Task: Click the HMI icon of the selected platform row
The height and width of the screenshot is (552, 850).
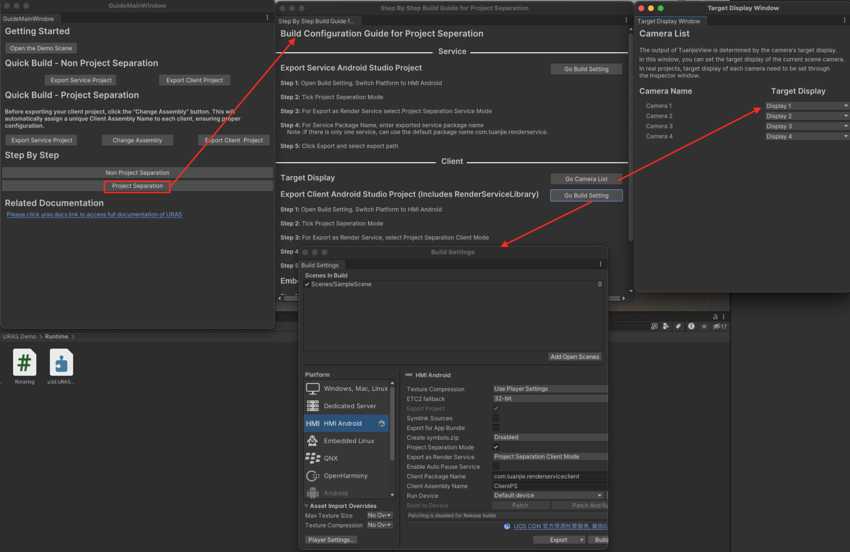Action: pos(313,423)
